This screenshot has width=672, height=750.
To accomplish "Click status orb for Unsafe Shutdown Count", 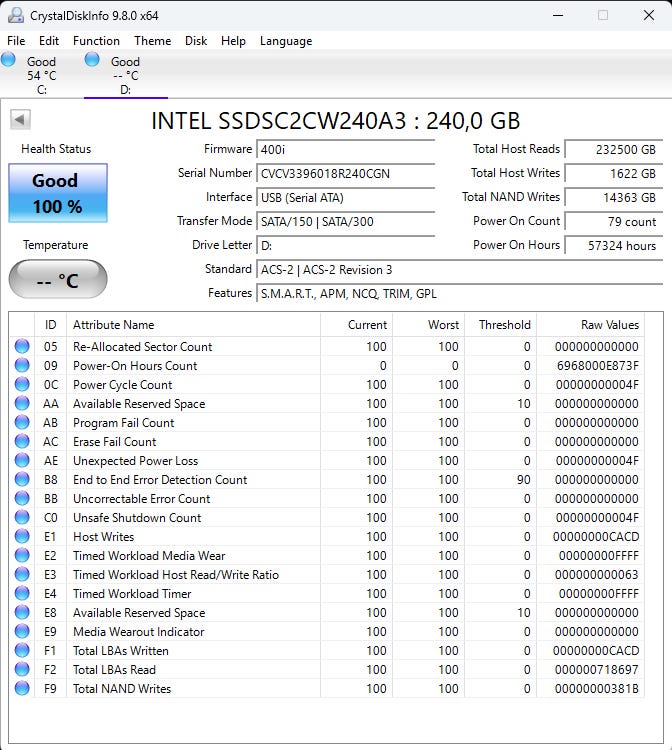I will tap(22, 517).
